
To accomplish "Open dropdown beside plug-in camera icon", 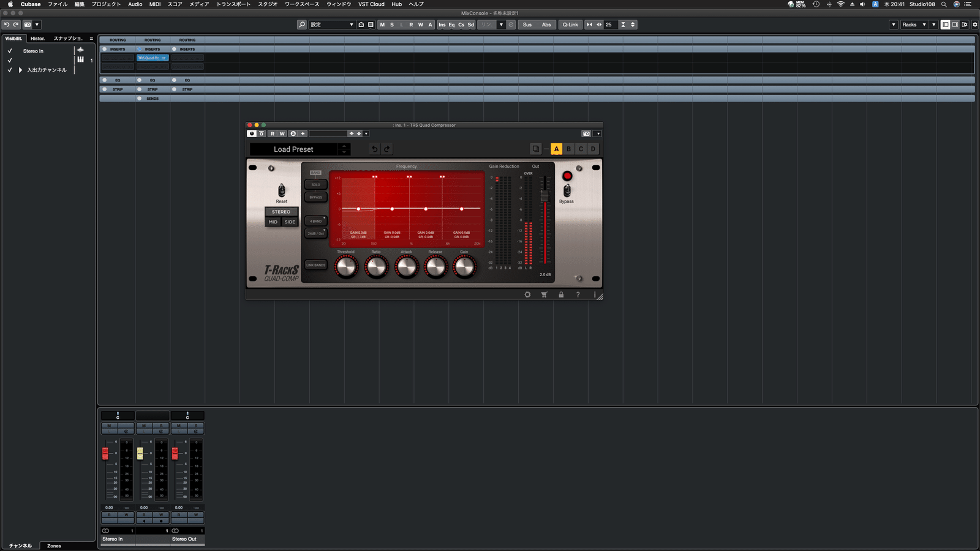I will coord(598,133).
